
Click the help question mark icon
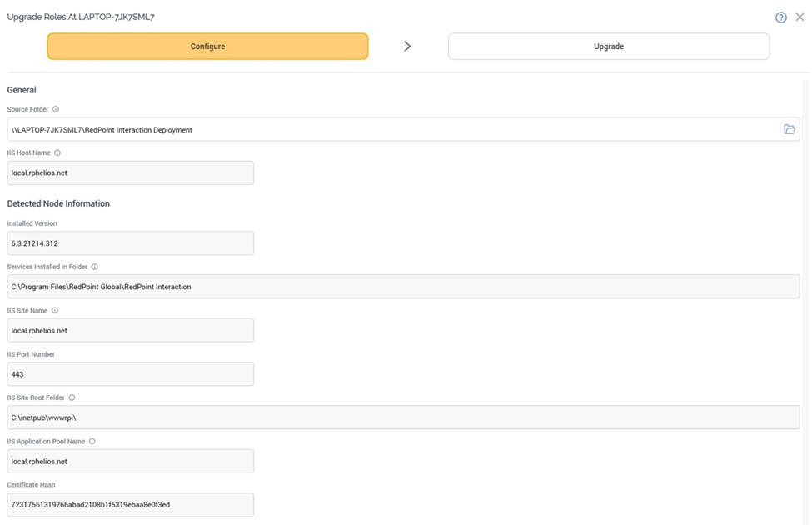pyautogui.click(x=780, y=17)
